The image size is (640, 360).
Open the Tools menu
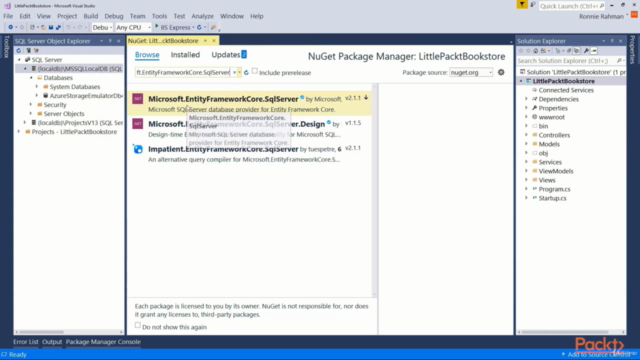tap(159, 16)
